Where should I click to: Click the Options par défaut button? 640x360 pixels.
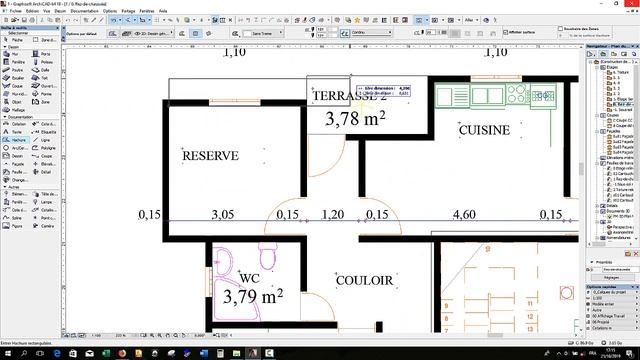click(82, 33)
